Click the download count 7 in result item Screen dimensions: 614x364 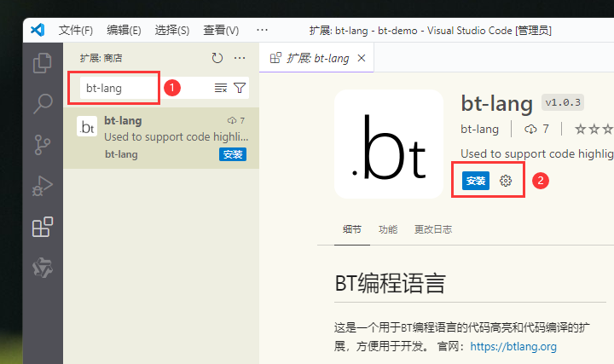coord(236,120)
